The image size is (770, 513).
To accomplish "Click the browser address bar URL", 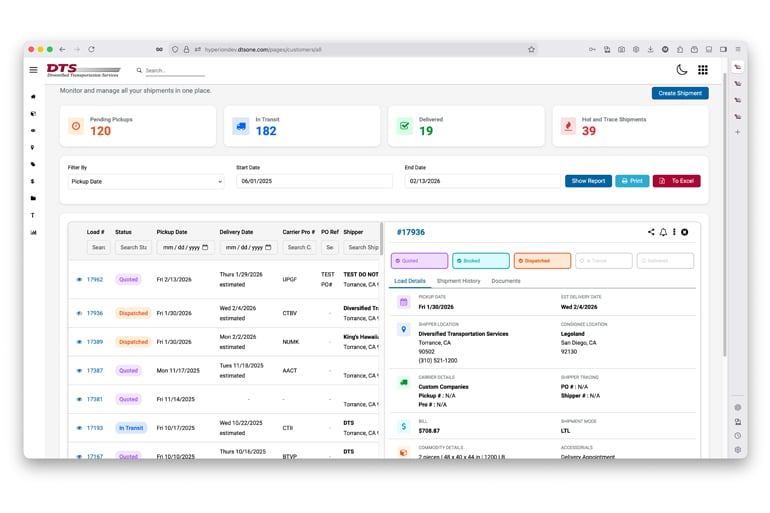I will tap(263, 50).
